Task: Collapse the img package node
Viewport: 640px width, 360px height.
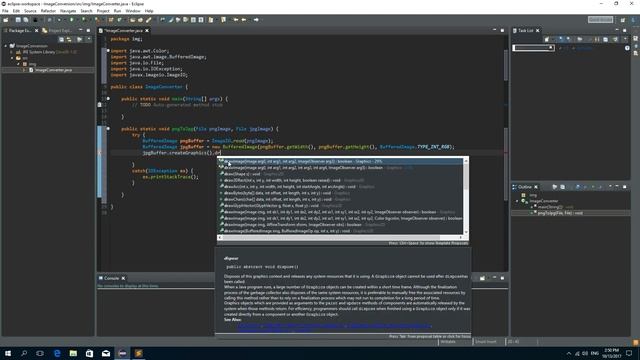Action: [18, 64]
